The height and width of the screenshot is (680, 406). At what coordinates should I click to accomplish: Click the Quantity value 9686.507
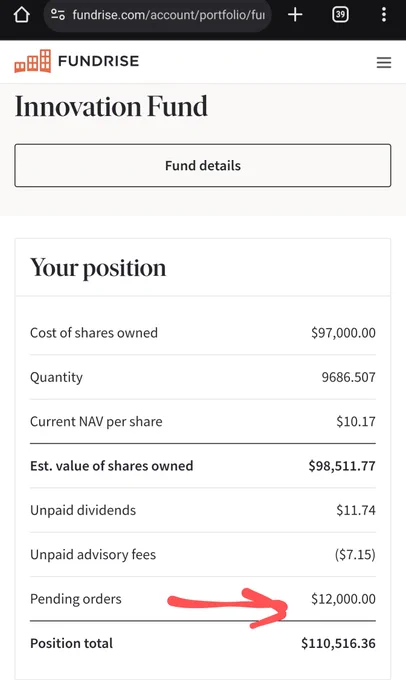[348, 377]
